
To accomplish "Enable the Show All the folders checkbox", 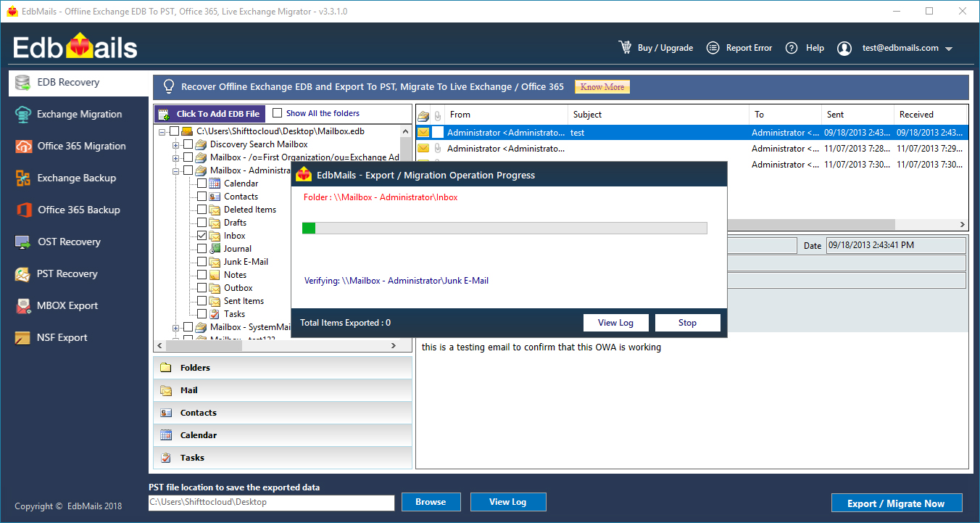I will pos(278,113).
